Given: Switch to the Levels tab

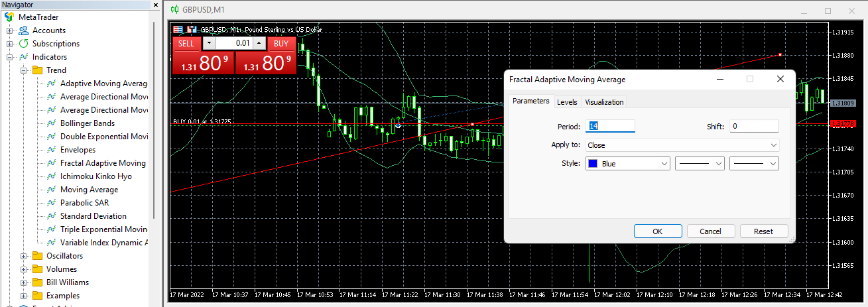Looking at the screenshot, I should coord(567,102).
